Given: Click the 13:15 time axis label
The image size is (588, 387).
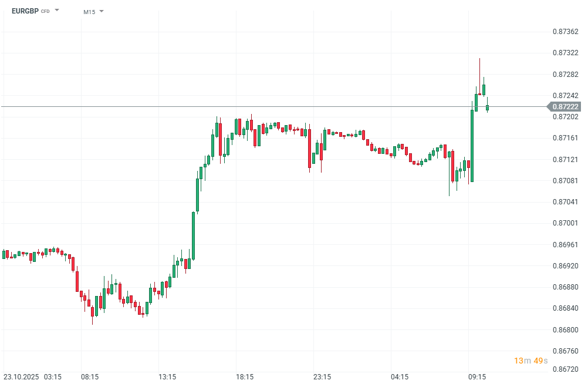Looking at the screenshot, I should (167, 376).
